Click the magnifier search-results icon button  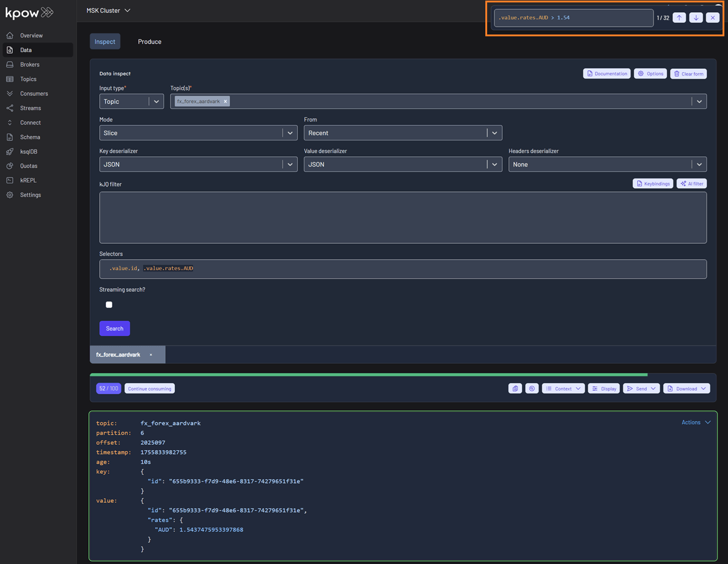[532, 389]
